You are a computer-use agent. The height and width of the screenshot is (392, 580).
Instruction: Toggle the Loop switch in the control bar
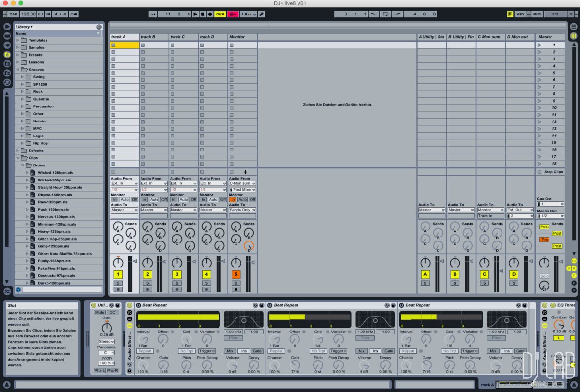point(386,14)
